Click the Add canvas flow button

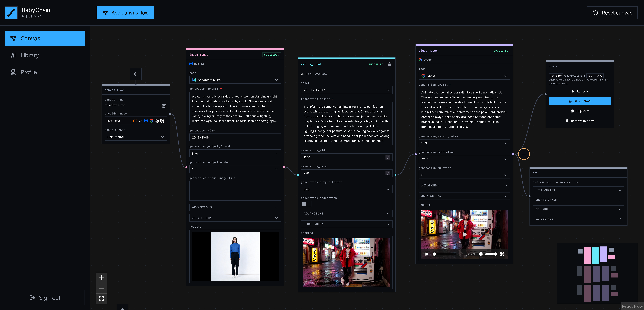coord(125,13)
